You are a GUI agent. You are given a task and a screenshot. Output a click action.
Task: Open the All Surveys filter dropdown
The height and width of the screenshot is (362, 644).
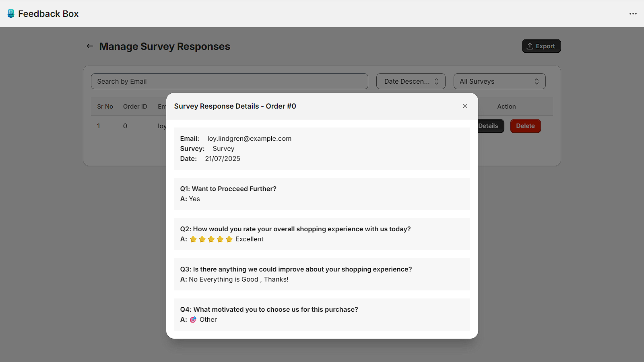[499, 81]
